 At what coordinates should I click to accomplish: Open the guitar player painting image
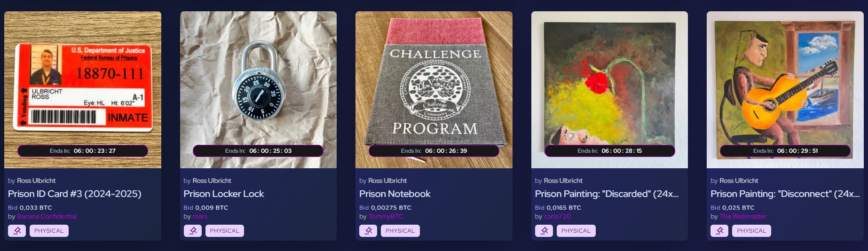click(x=785, y=90)
